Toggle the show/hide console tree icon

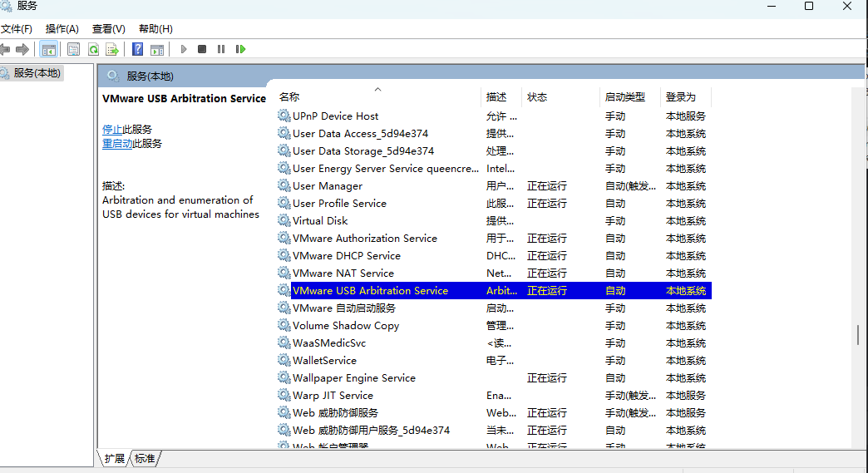pos(49,49)
